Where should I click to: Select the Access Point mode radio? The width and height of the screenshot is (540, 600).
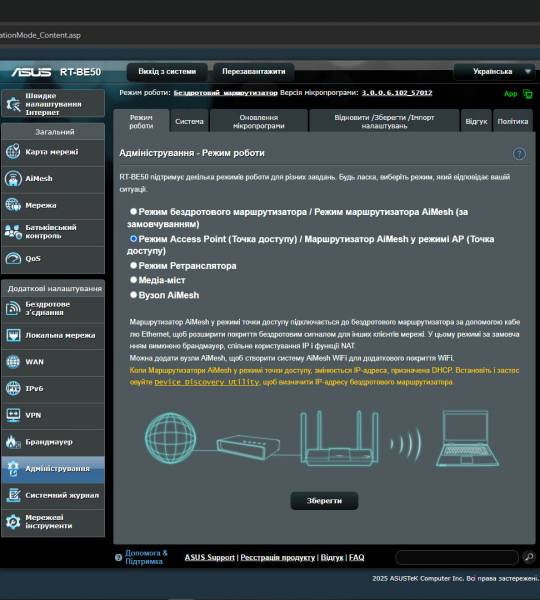pyautogui.click(x=133, y=238)
